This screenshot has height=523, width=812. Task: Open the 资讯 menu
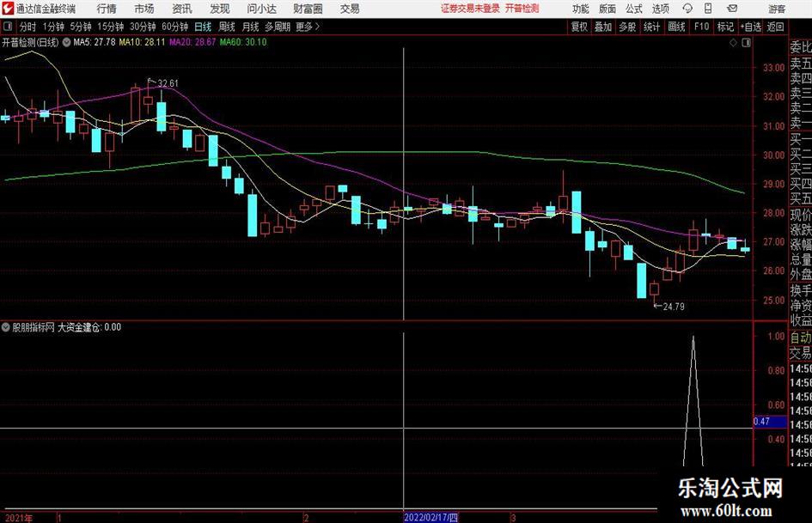182,9
